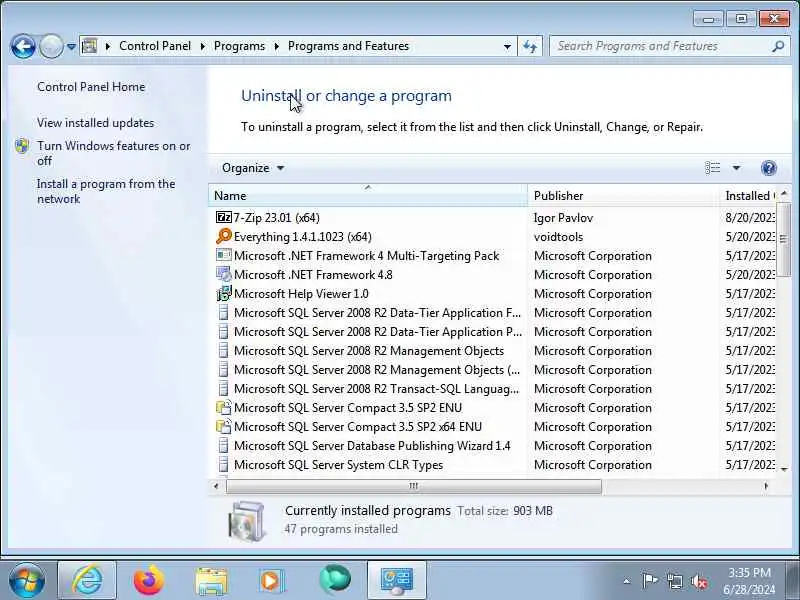
Task: Sort by the Installed On column header
Action: [748, 195]
